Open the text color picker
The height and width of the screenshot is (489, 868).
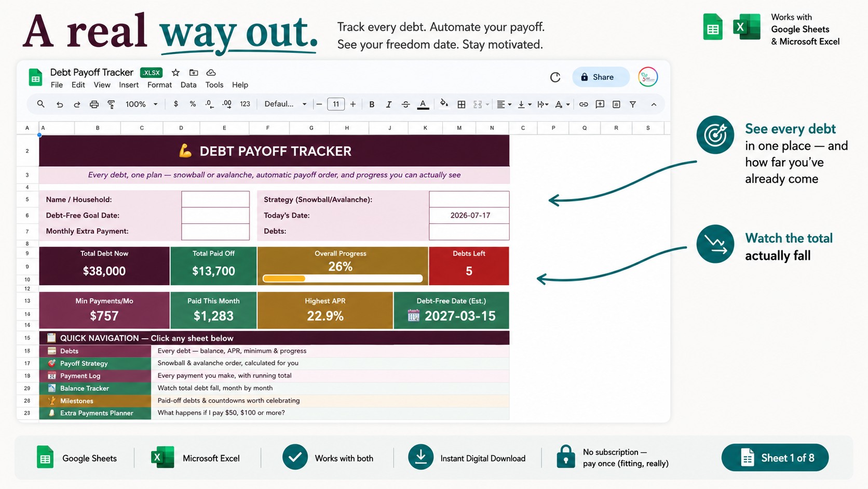[x=423, y=104]
